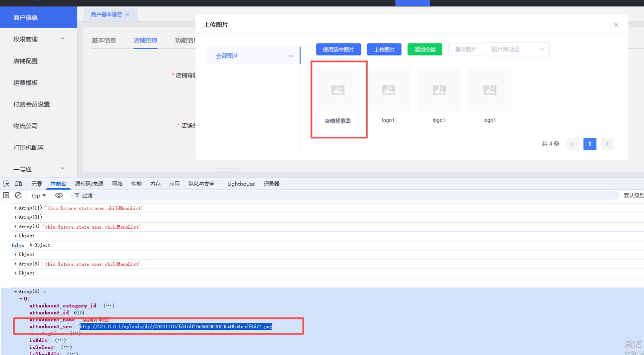This screenshot has width=644, height=355.
Task: Open the 图片移动至 dropdown
Action: click(x=517, y=49)
